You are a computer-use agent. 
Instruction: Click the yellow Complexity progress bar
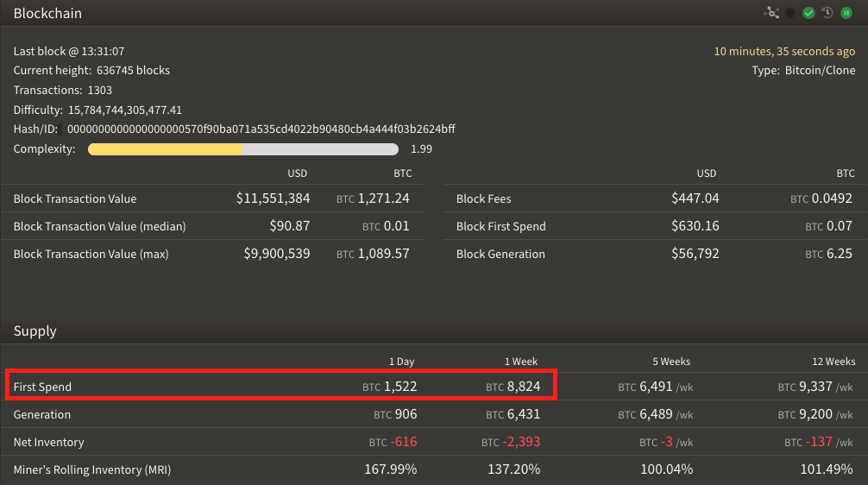[243, 149]
